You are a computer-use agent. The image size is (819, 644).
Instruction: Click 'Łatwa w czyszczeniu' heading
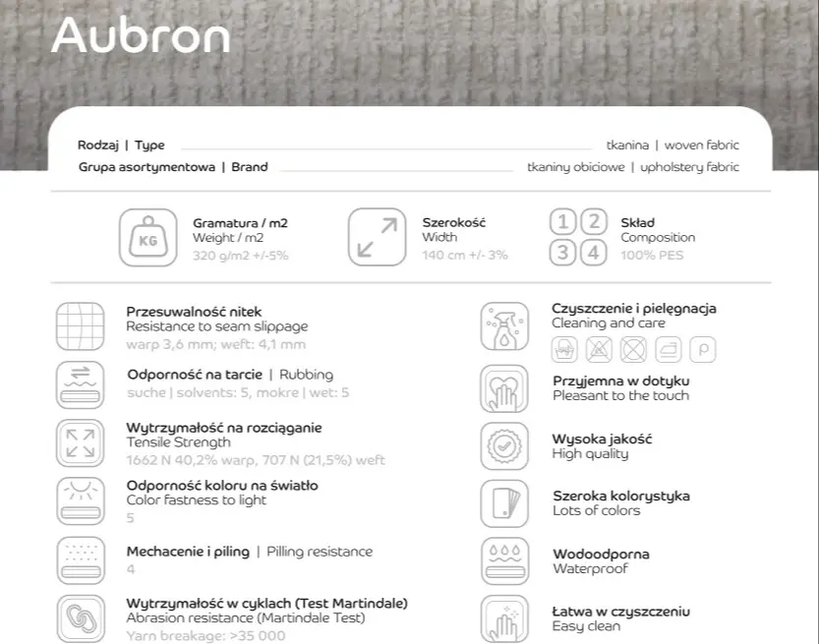(x=621, y=612)
